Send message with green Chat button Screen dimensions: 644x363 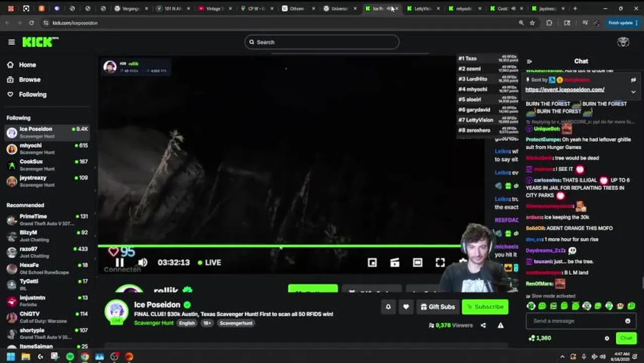pos(626,338)
